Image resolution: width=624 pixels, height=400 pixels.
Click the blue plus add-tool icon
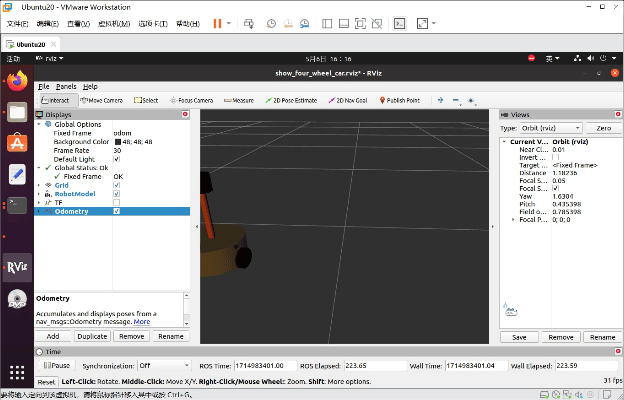pyautogui.click(x=441, y=100)
